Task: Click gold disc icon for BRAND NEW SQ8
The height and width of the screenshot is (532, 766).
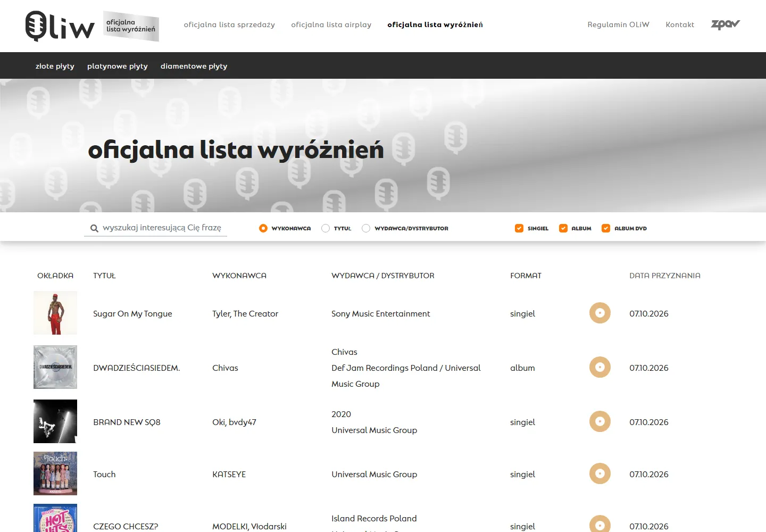Action: click(x=600, y=421)
